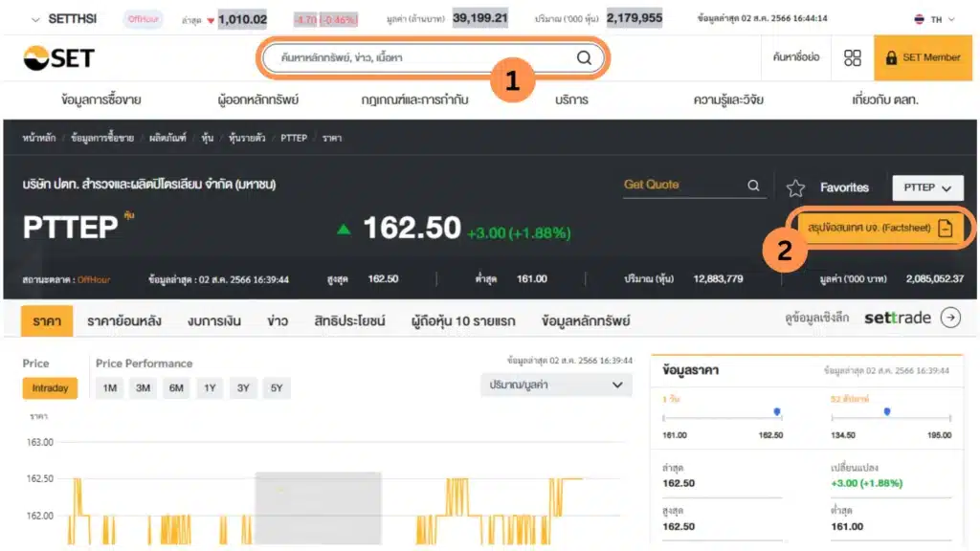Switch chart range to 1M
Viewport: 980px width, 551px height.
(110, 387)
